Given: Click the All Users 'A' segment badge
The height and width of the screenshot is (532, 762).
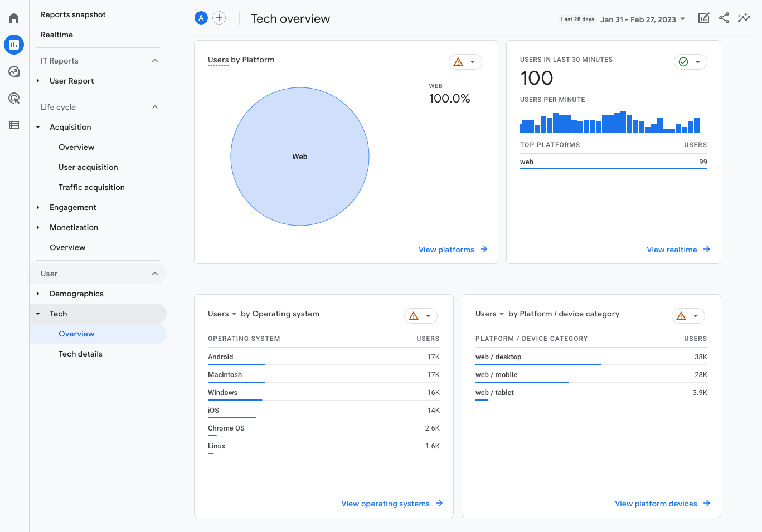Looking at the screenshot, I should click(201, 18).
